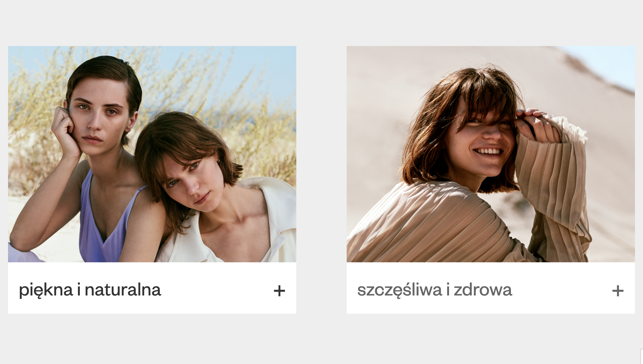Click the word 'naturalna' in left caption
The height and width of the screenshot is (364, 643).
pos(123,290)
